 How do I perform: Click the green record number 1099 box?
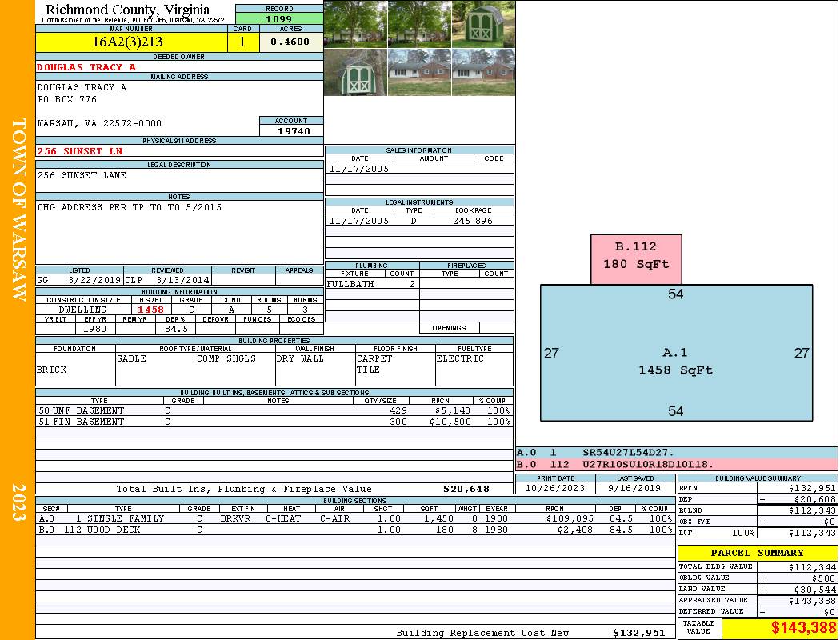click(x=279, y=18)
